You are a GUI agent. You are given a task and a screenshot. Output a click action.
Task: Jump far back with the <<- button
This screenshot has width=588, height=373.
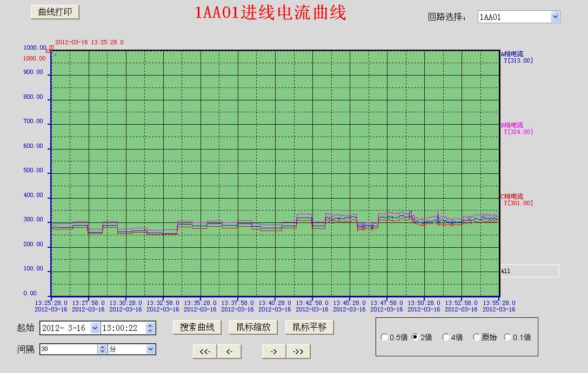[205, 351]
